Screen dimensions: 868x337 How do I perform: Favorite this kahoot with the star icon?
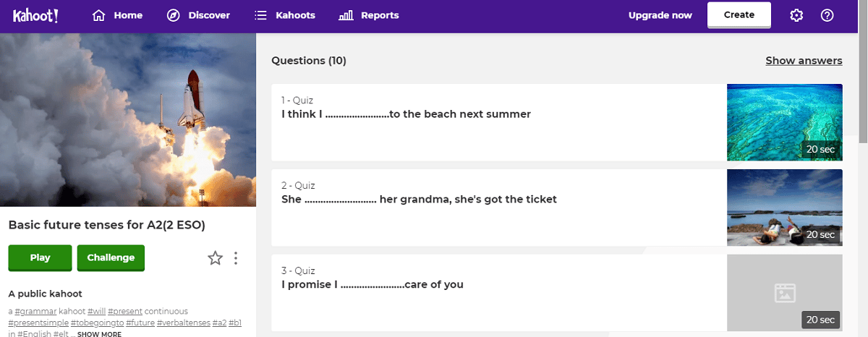pos(215,257)
